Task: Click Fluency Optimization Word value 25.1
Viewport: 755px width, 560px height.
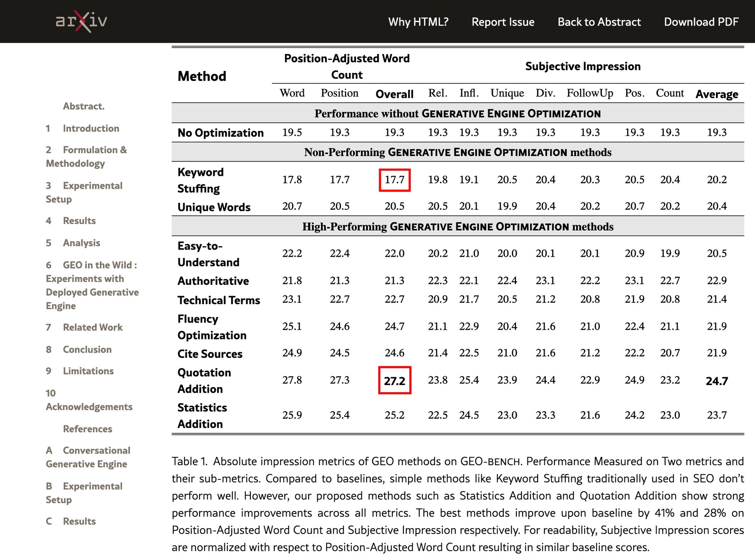Action: click(292, 326)
